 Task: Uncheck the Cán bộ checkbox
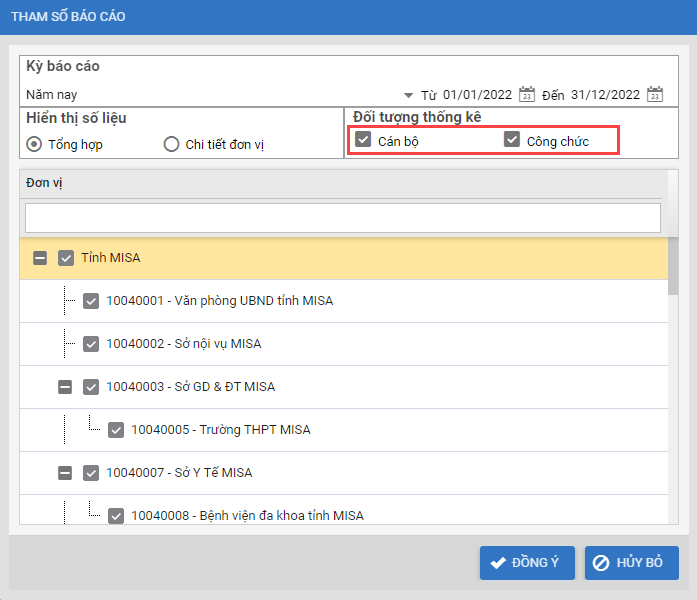pos(364,140)
